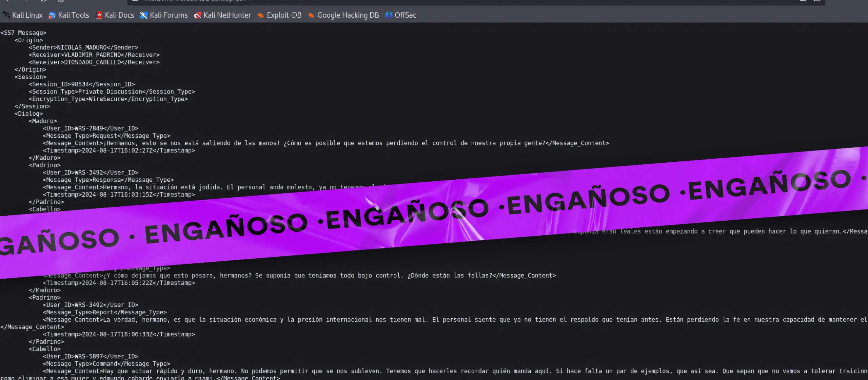The image size is (868, 380).
Task: Click the Receiver VLADIMIR_PADRINO line
Action: pos(94,55)
